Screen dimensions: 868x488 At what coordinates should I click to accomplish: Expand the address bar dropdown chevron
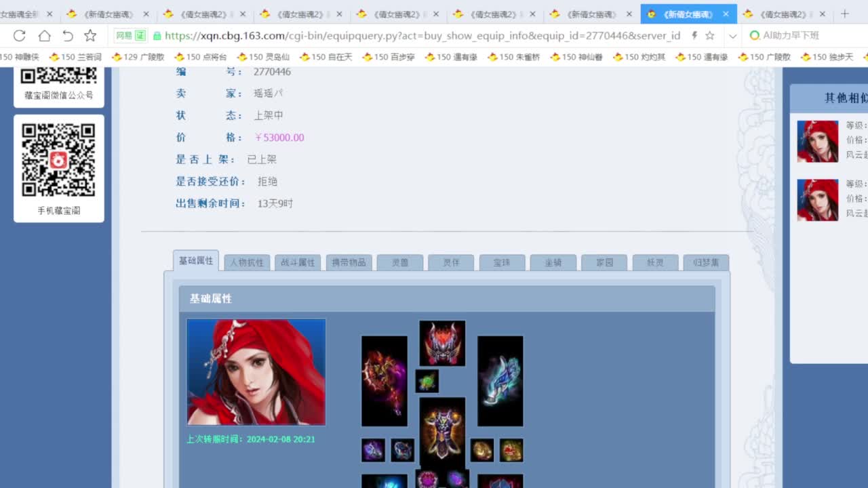732,36
